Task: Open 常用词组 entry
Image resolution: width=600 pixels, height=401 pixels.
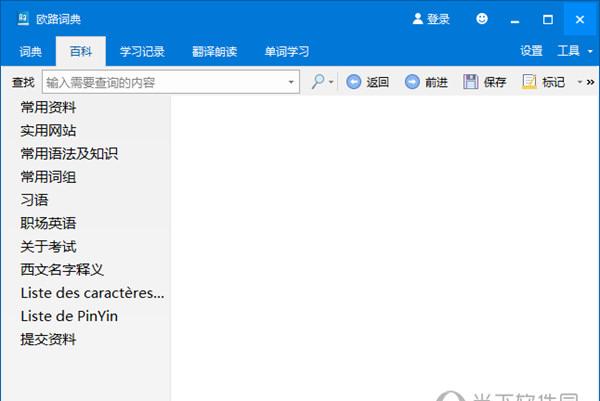Action: (x=48, y=177)
